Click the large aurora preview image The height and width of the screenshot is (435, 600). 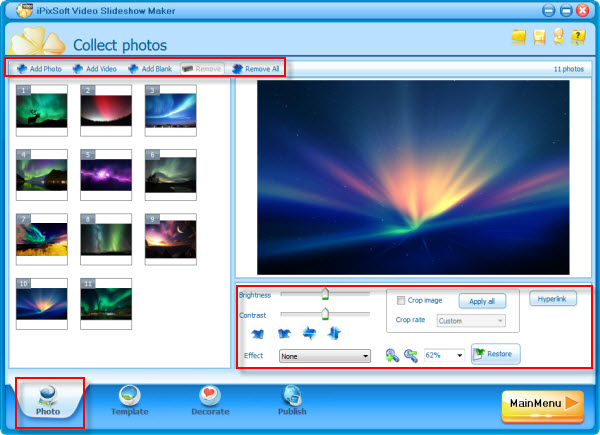(x=413, y=178)
